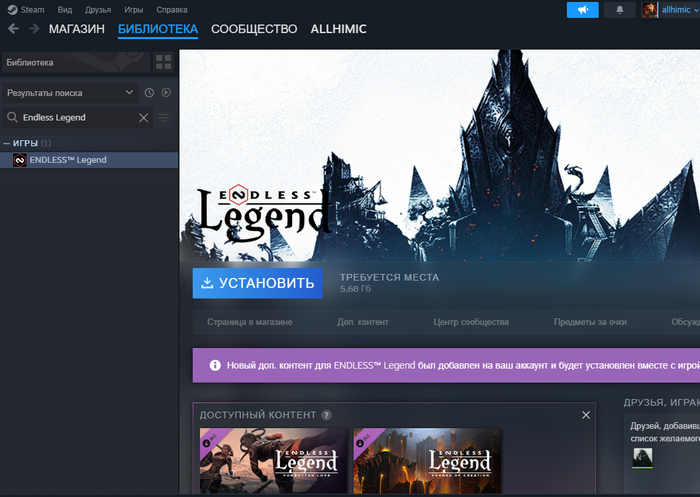Click the recent activity clock icon
The width and height of the screenshot is (700, 497).
[x=149, y=92]
